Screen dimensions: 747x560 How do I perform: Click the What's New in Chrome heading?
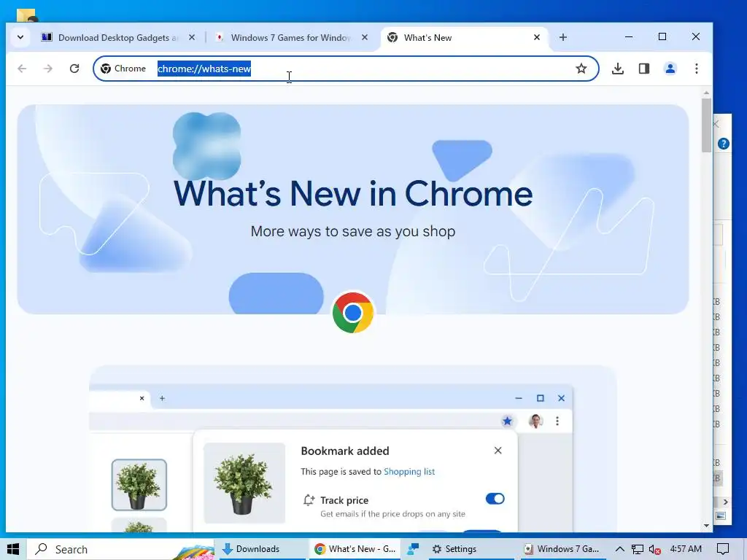353,193
